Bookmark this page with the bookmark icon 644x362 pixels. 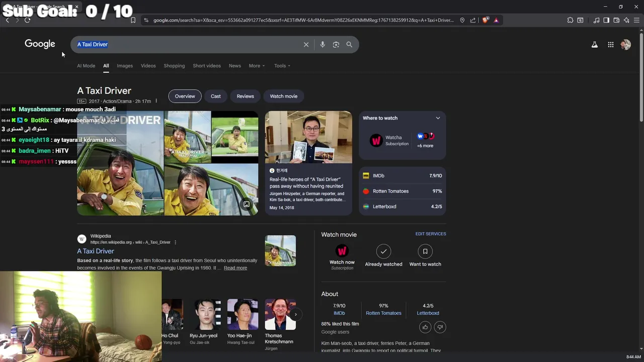(x=133, y=20)
